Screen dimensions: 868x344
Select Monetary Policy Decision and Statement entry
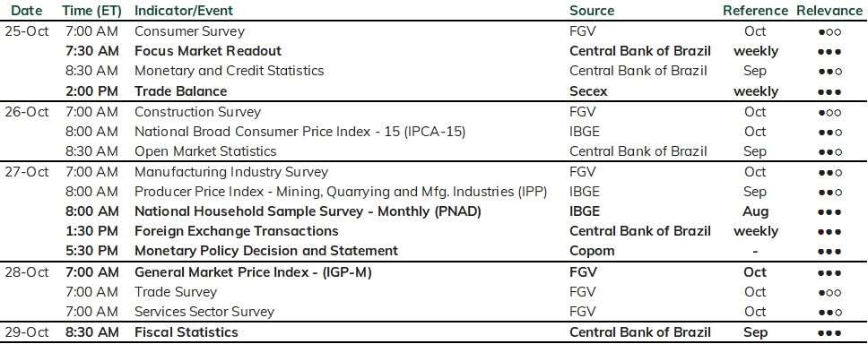click(266, 251)
